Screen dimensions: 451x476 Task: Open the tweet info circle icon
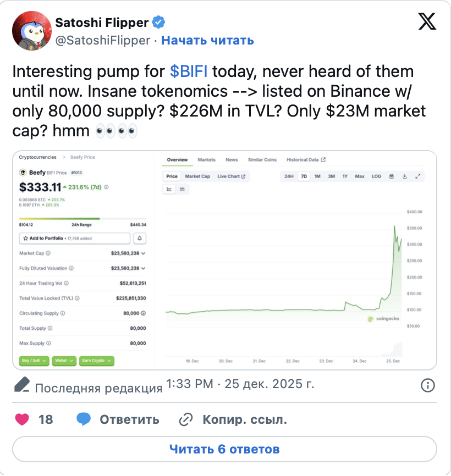click(427, 385)
